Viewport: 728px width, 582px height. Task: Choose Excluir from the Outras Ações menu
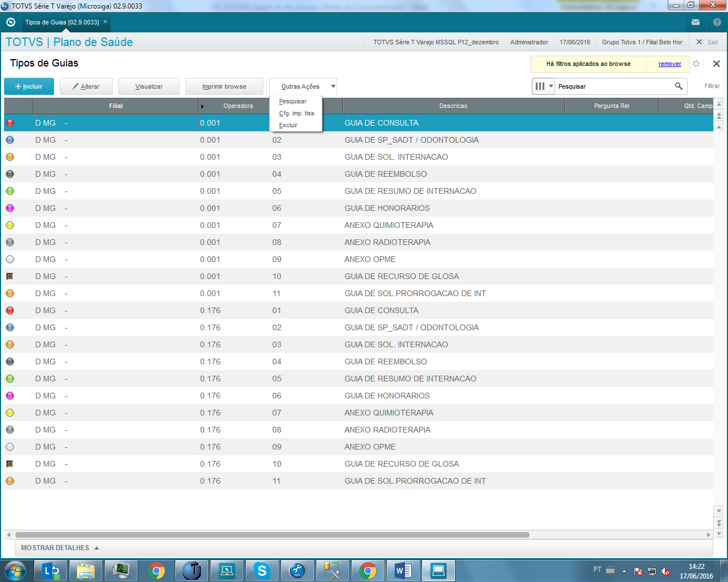coord(288,125)
